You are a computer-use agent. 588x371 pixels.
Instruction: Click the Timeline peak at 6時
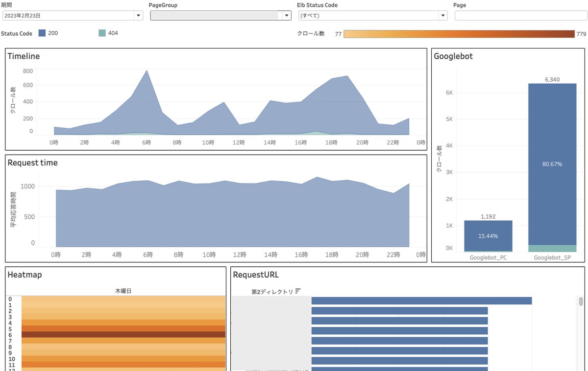tap(147, 70)
